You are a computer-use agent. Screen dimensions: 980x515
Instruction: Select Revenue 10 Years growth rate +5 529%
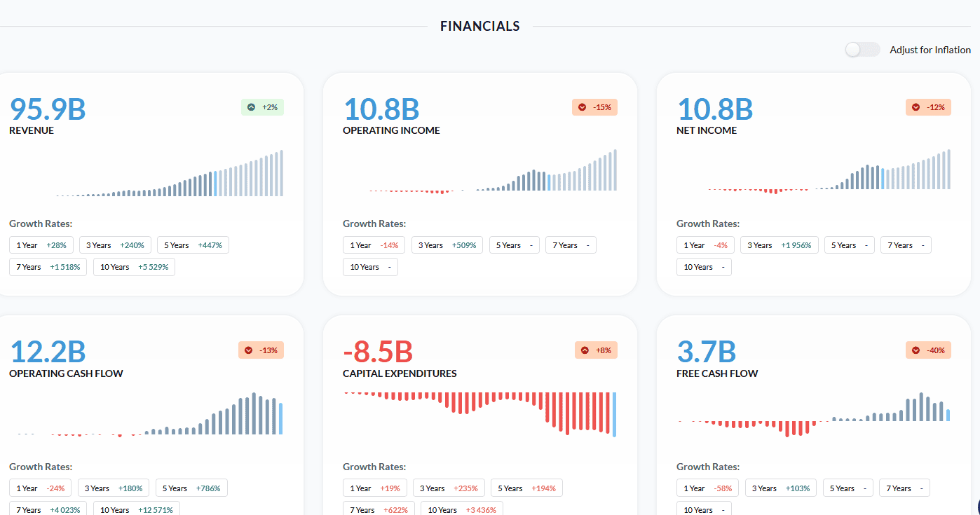(x=135, y=267)
